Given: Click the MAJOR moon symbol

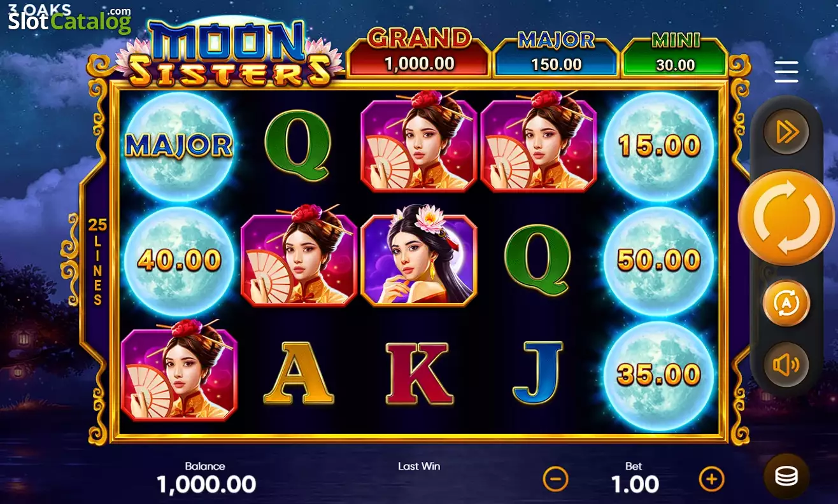Looking at the screenshot, I should (179, 146).
